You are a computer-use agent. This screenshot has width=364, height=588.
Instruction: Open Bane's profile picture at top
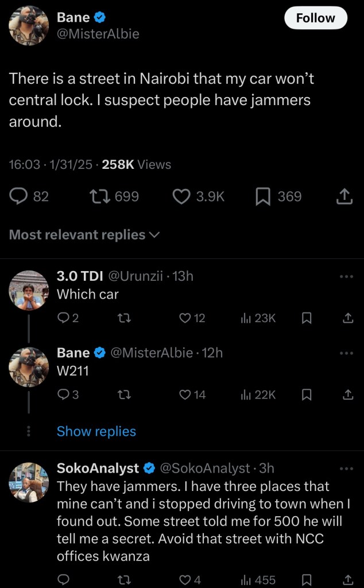(x=29, y=26)
